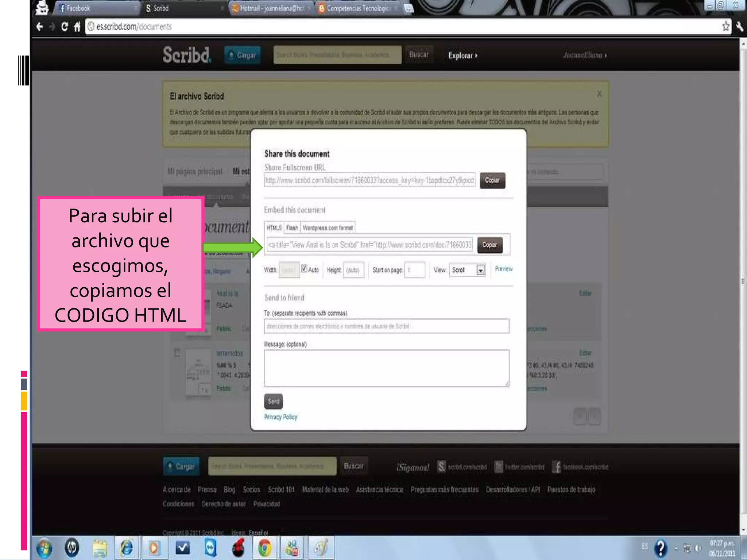Open Google Chrome taskbar icon
This screenshot has width=747, height=560.
point(265,548)
